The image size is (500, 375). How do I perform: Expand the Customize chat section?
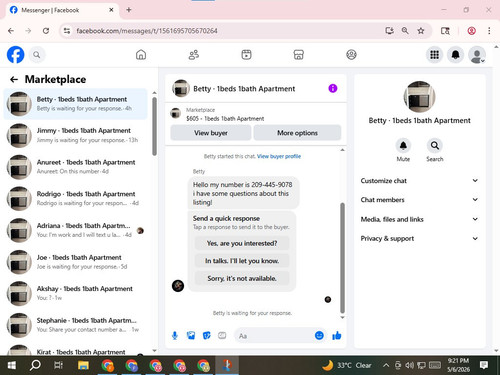point(419,181)
